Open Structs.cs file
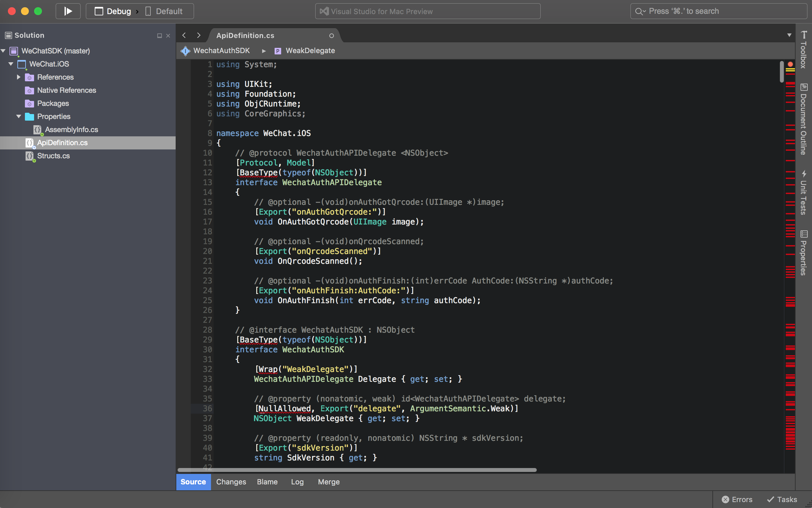This screenshot has height=508, width=812. point(53,156)
